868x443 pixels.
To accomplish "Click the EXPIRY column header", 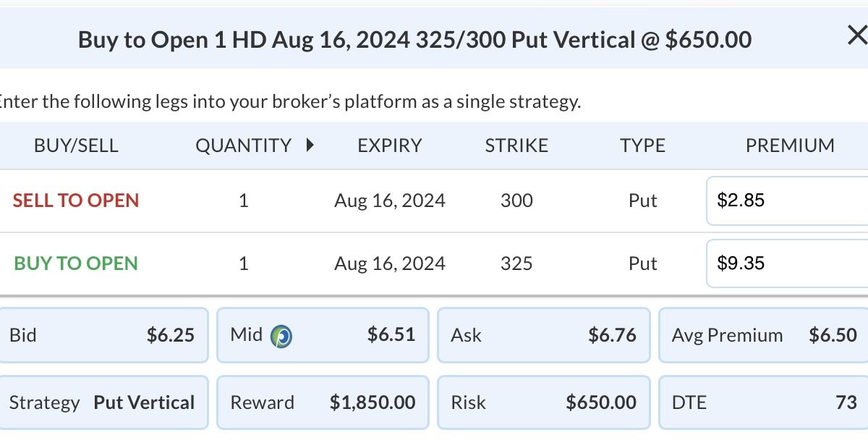I will [x=389, y=145].
